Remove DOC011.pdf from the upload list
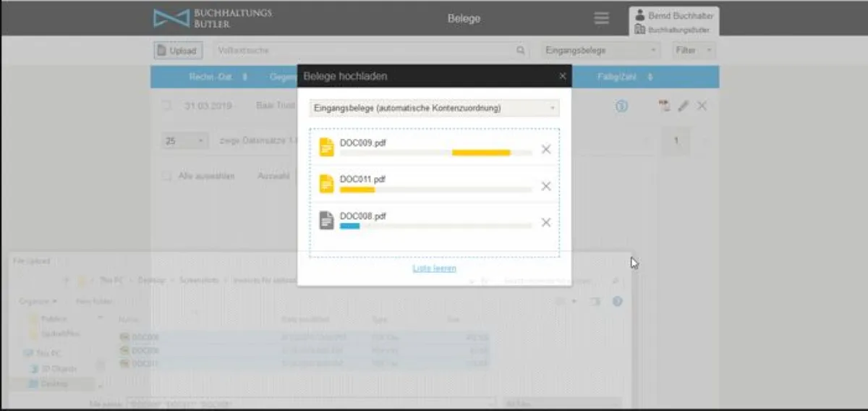 [x=546, y=186]
